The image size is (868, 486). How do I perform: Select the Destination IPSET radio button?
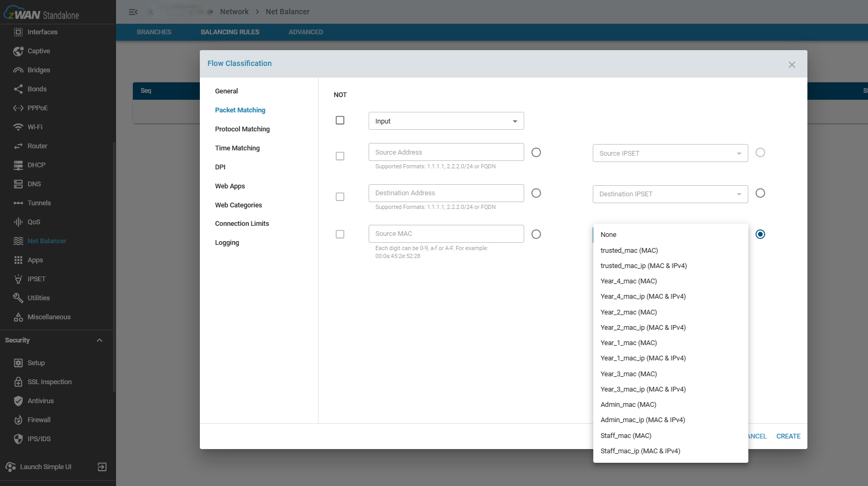click(x=760, y=193)
